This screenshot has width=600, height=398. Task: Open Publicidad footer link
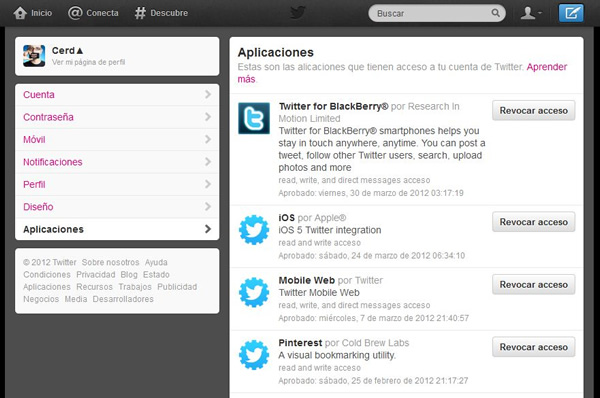177,287
